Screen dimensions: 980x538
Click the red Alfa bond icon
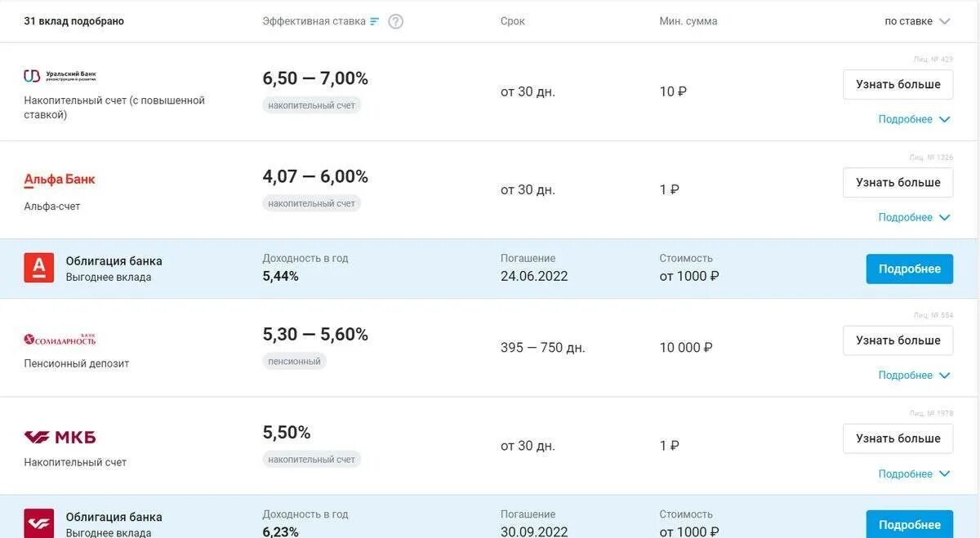39,268
